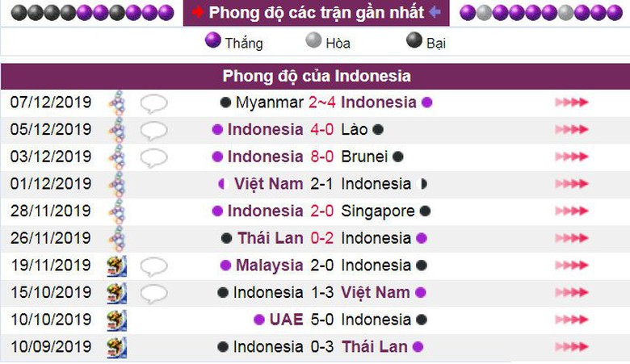
Task: Click the World Cup icon for 10/09/2019 match
Action: pyautogui.click(x=117, y=347)
